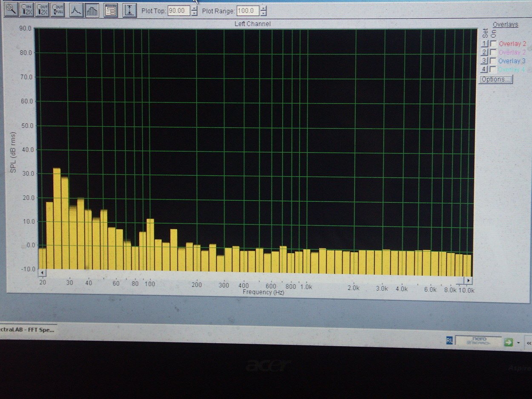This screenshot has height=399, width=532.
Task: Click the frequency scrollbar left arrow
Action: tap(42, 273)
